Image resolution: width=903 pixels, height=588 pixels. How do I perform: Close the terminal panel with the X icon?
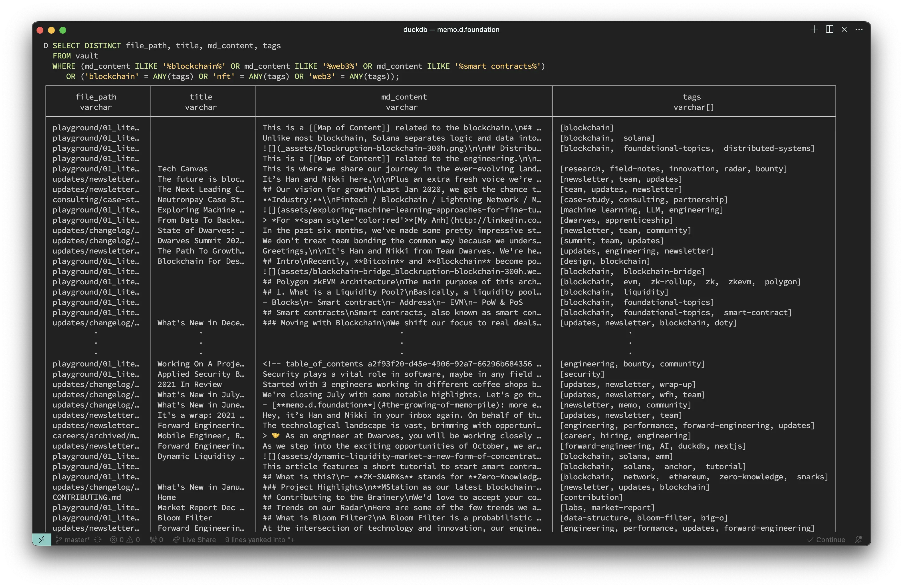click(844, 30)
